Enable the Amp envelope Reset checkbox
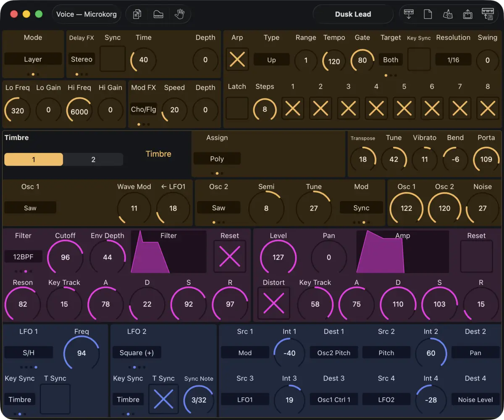Image resolution: width=504 pixels, height=420 pixels. point(476,256)
